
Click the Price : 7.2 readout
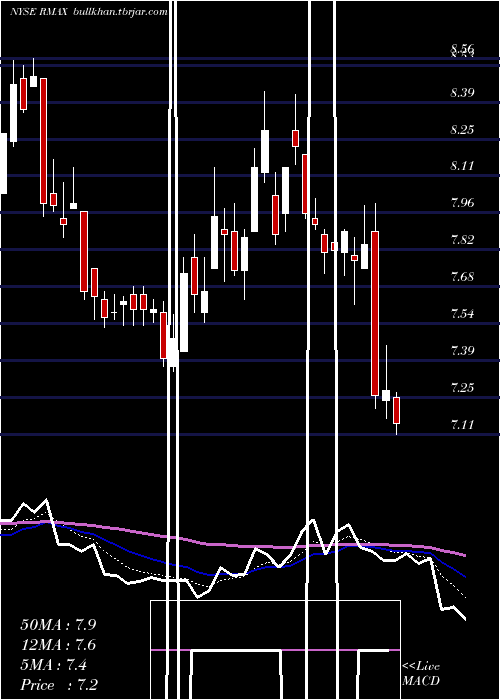[x=59, y=685]
